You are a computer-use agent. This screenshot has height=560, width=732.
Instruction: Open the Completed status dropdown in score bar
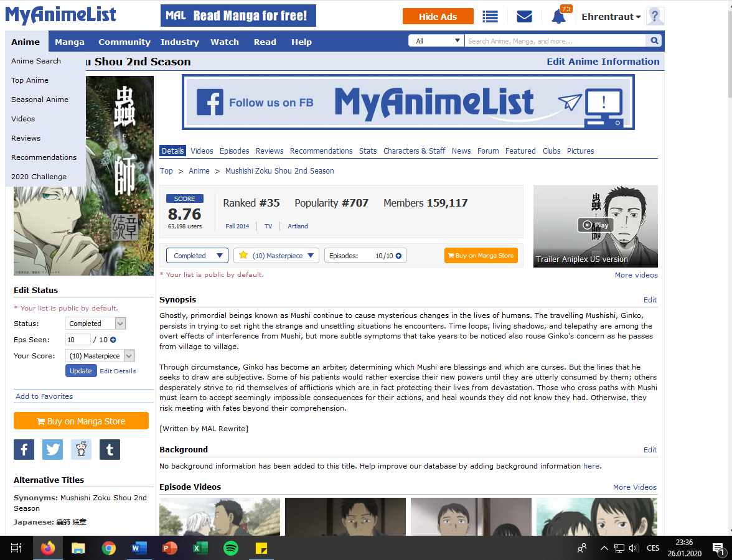pos(197,256)
